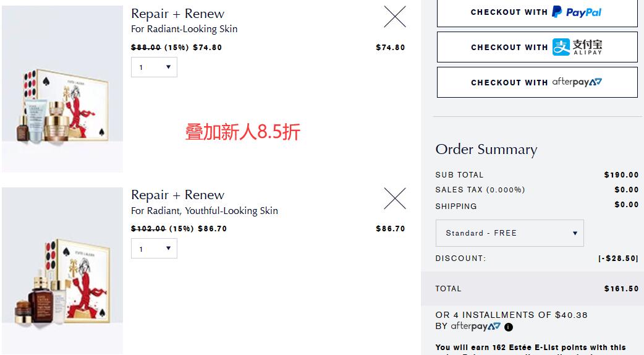The height and width of the screenshot is (355, 644).
Task: Remove the Youthful-Looking Skin set from cart
Action: click(x=395, y=199)
